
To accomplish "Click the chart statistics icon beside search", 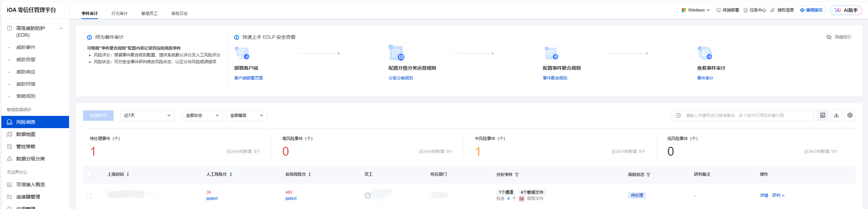I will (822, 116).
